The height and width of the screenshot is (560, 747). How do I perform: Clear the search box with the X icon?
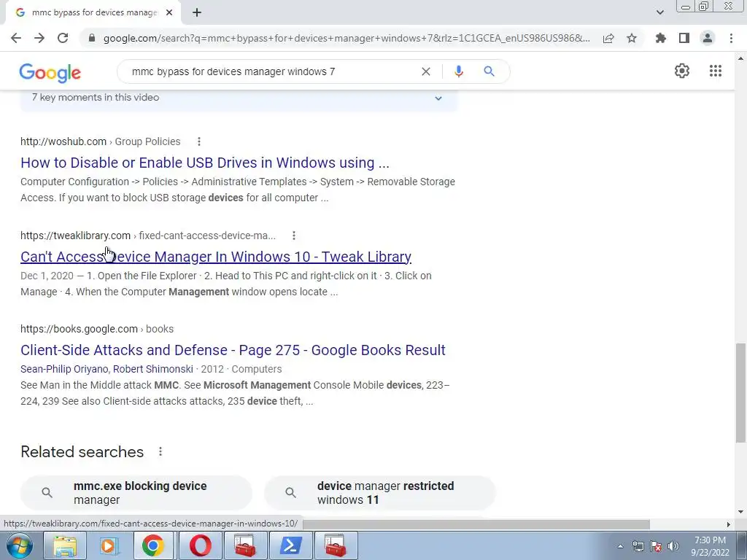[x=426, y=71]
